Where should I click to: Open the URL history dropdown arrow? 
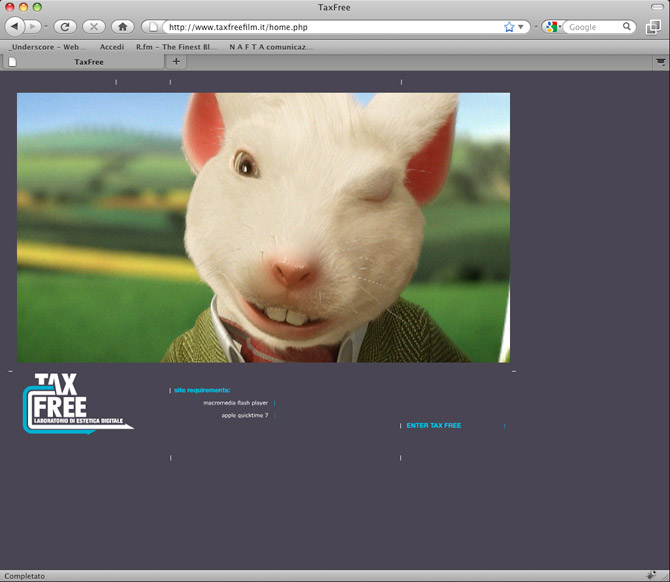[x=520, y=27]
